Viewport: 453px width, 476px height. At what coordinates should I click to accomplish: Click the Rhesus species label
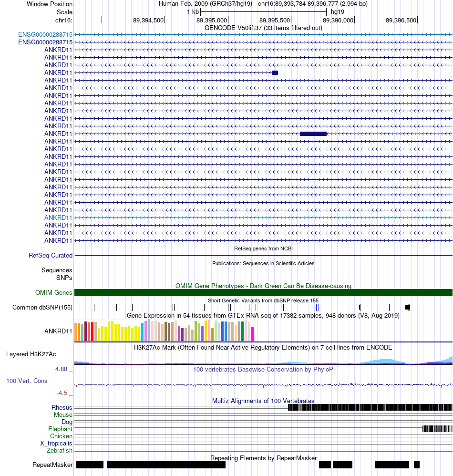coord(62,408)
